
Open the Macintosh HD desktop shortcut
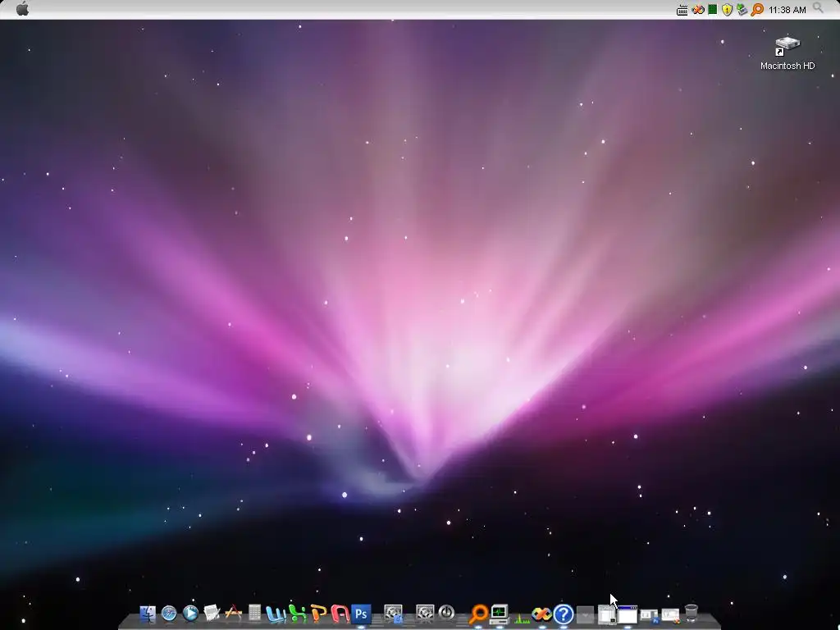point(787,53)
